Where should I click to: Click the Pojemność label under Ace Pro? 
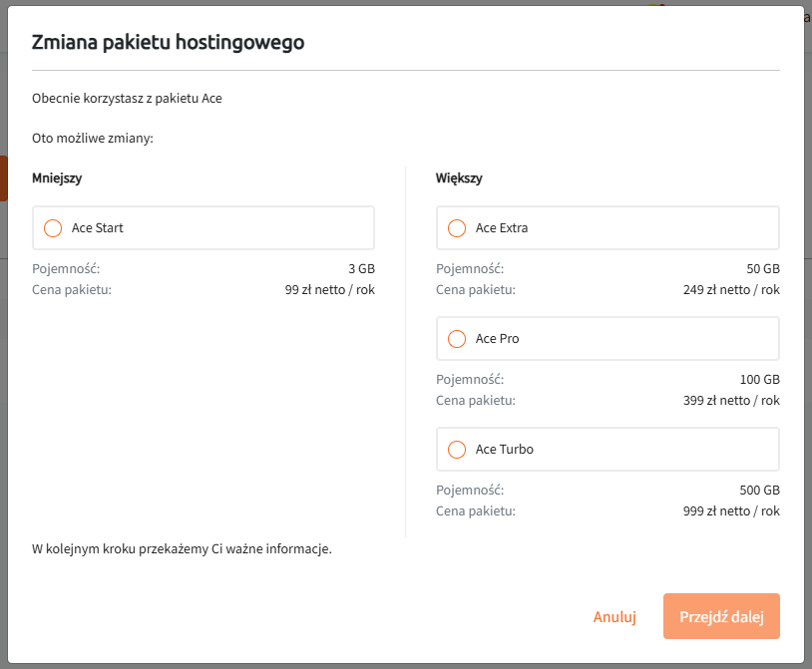point(469,379)
